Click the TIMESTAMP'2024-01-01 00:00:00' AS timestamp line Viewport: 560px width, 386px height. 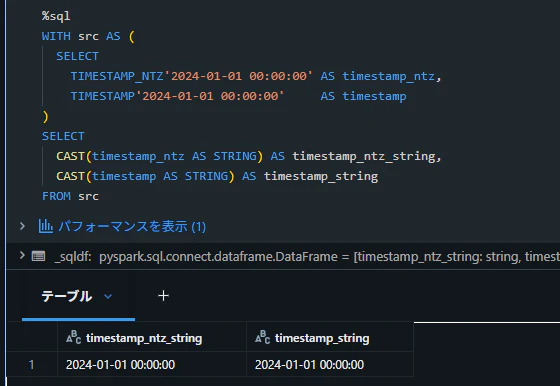(x=238, y=96)
